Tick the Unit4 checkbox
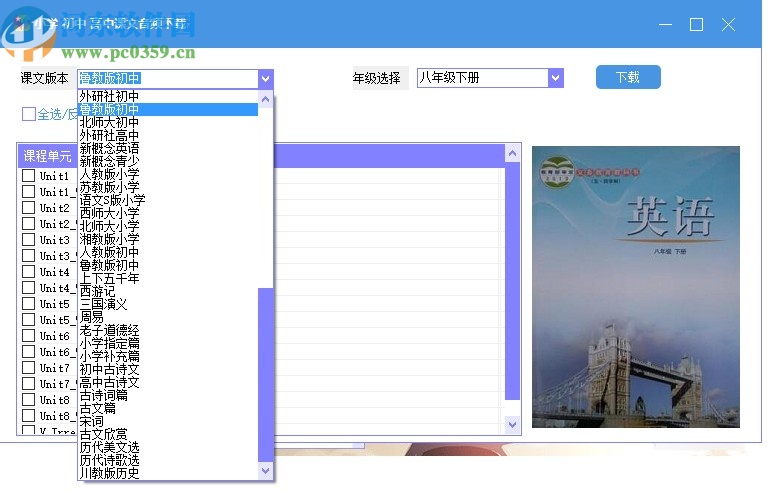 coord(29,272)
